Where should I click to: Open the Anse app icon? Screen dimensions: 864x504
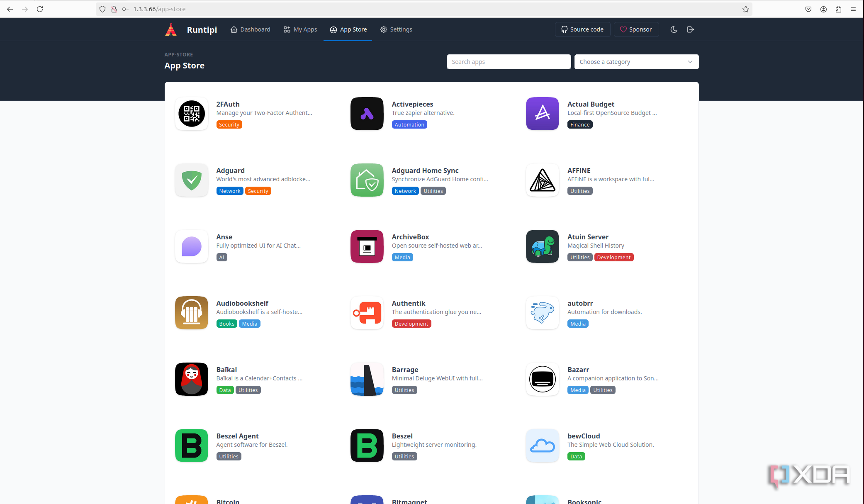point(191,246)
